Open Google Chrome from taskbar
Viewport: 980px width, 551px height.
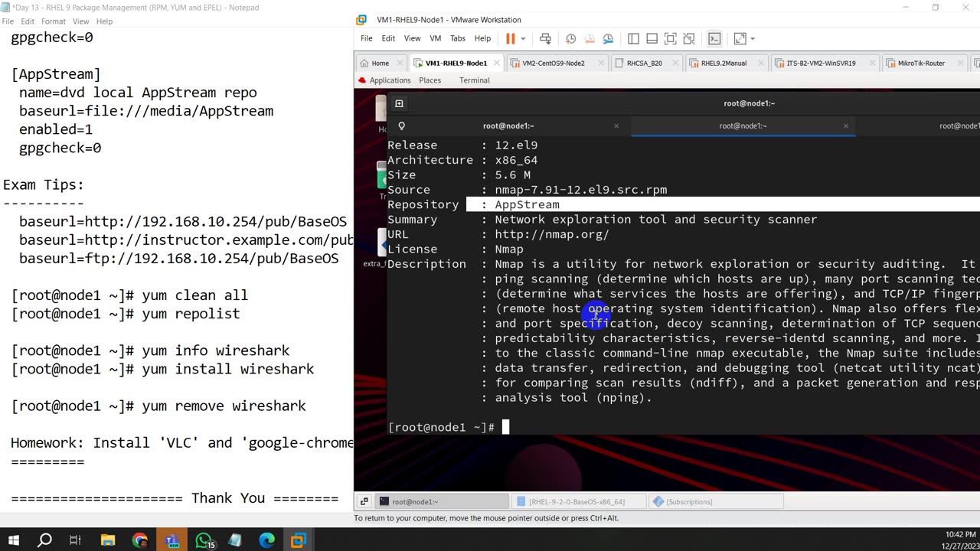coord(139,540)
